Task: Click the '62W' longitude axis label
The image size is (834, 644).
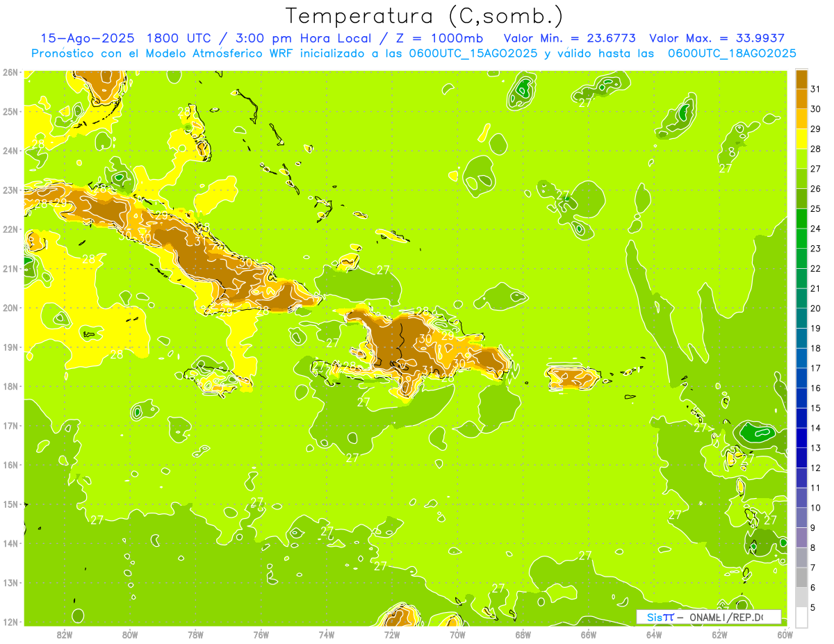Action: pyautogui.click(x=719, y=634)
